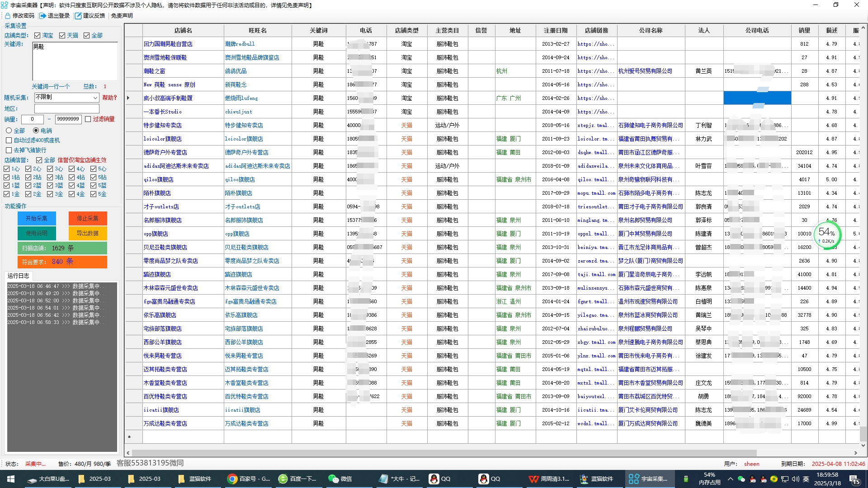Open Chrome 百家号 window in taskbar
This screenshot has width=868, height=488.
coord(249,479)
